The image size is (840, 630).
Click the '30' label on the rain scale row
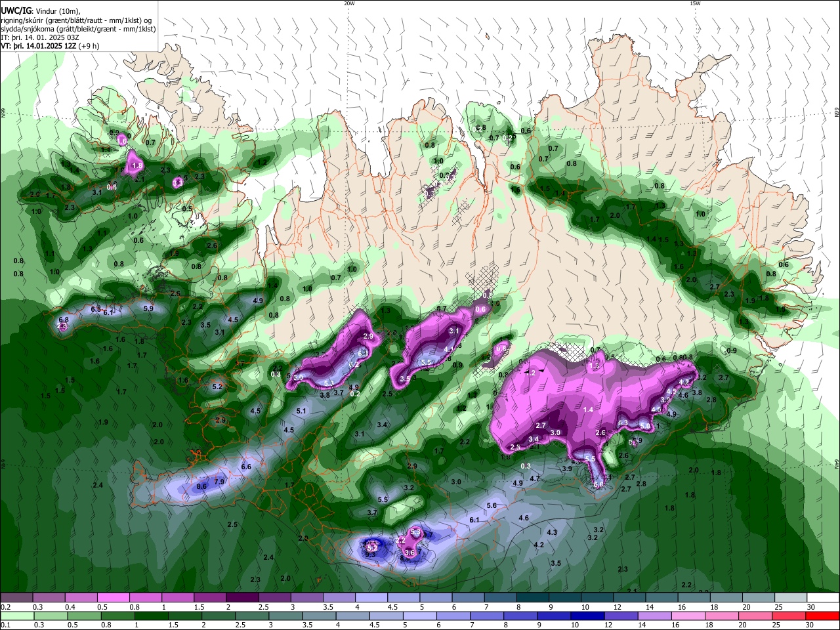[x=810, y=625]
